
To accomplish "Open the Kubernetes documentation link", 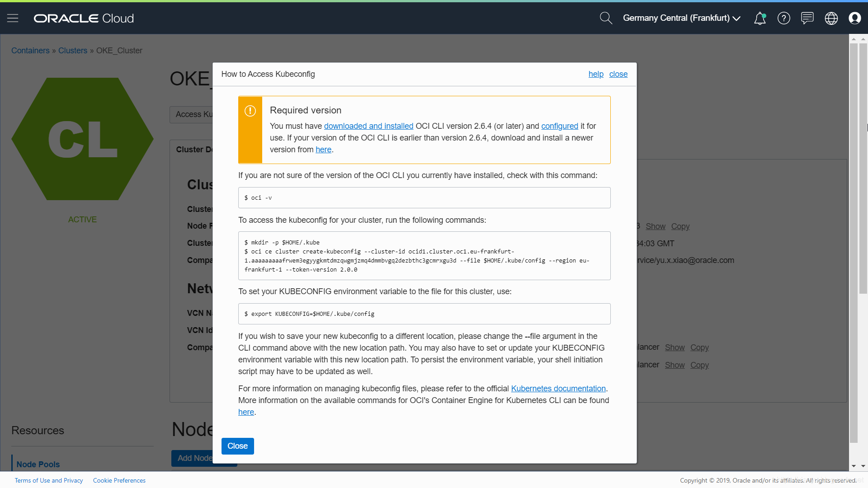I will tap(558, 389).
